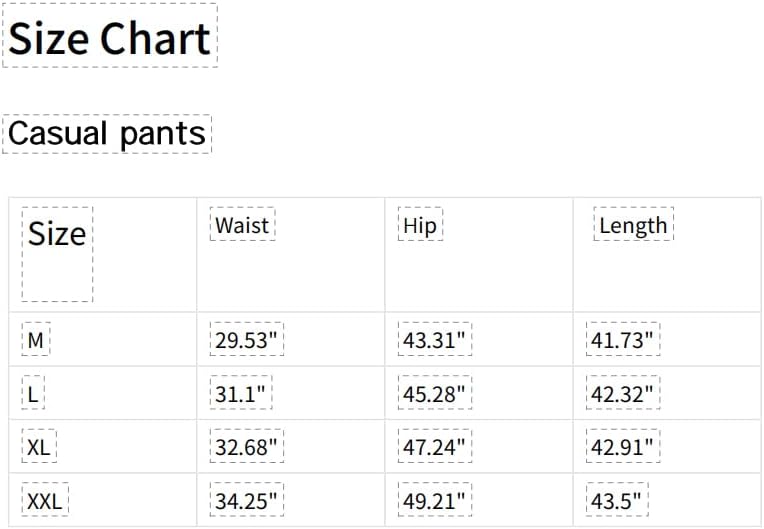
Task: Select the 43.31" hip measurement
Action: pyautogui.click(x=435, y=339)
